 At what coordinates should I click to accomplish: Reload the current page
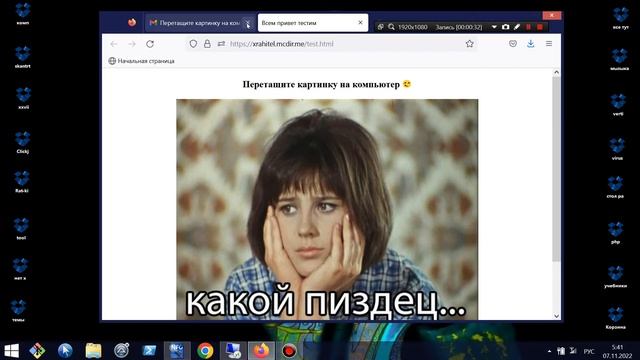point(150,44)
